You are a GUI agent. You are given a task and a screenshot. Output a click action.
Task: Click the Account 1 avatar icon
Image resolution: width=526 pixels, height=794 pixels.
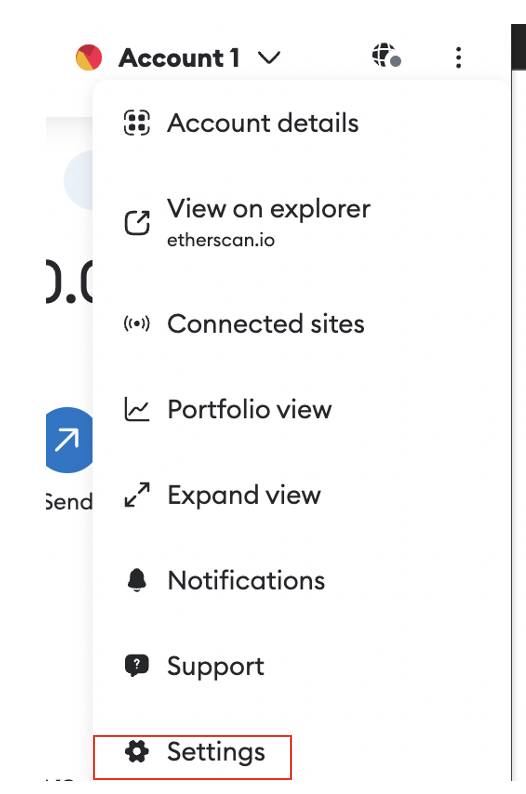click(89, 57)
